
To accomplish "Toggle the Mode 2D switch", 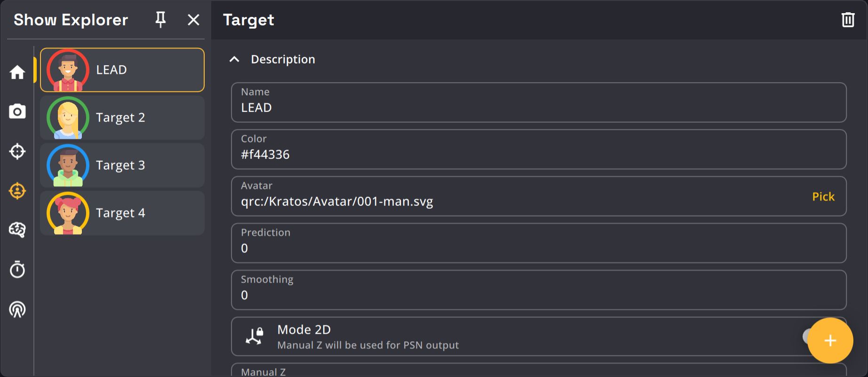I will pos(807,336).
